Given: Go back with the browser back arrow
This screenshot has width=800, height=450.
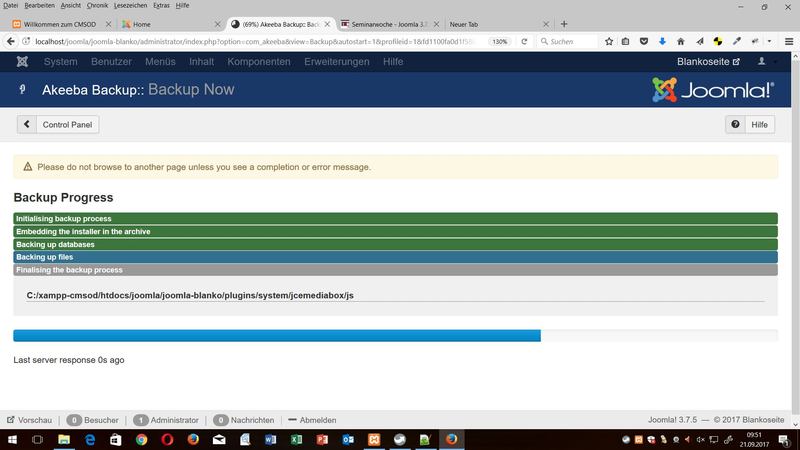Looking at the screenshot, I should pyautogui.click(x=11, y=41).
